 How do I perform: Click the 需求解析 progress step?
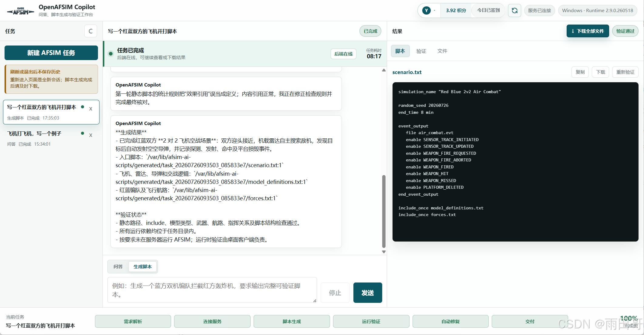click(133, 321)
